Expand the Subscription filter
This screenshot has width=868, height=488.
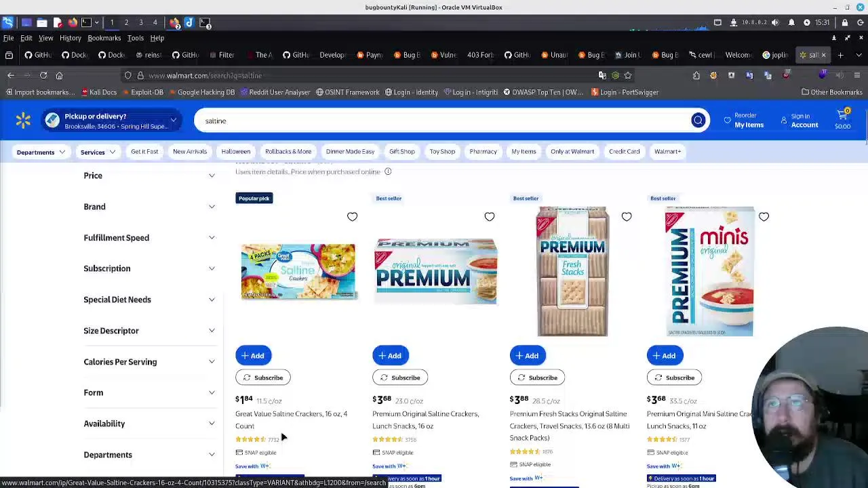coord(149,268)
